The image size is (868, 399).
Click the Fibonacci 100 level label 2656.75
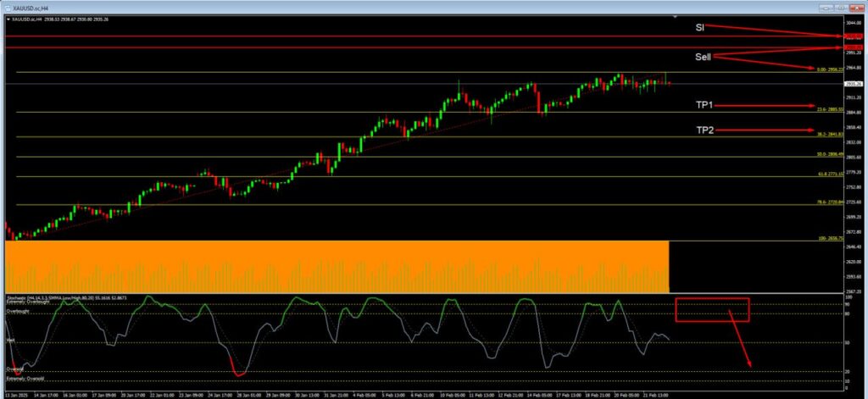[831, 238]
